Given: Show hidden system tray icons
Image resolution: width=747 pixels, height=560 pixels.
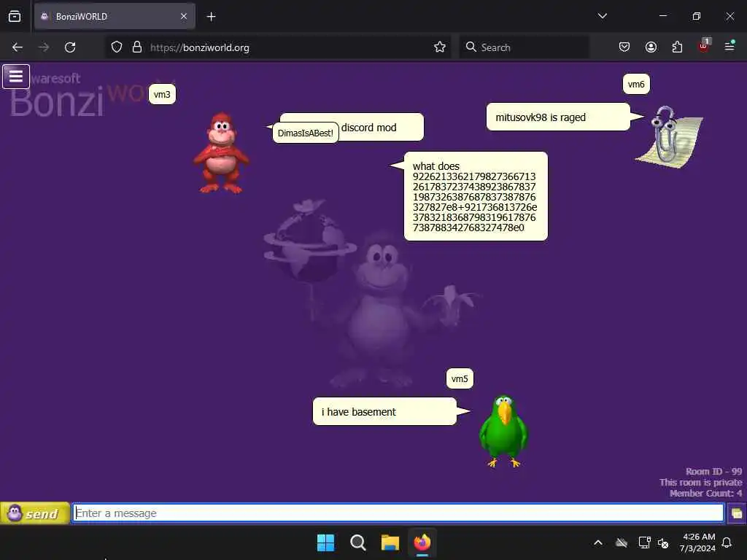Looking at the screenshot, I should click(598, 542).
